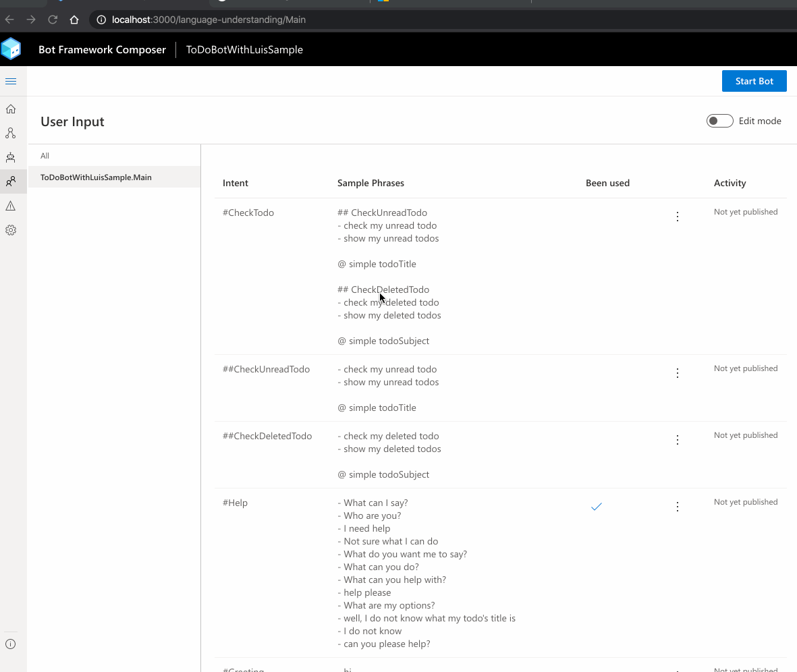This screenshot has height=672, width=797.
Task: Select User Input sidebar icon
Action: click(11, 181)
